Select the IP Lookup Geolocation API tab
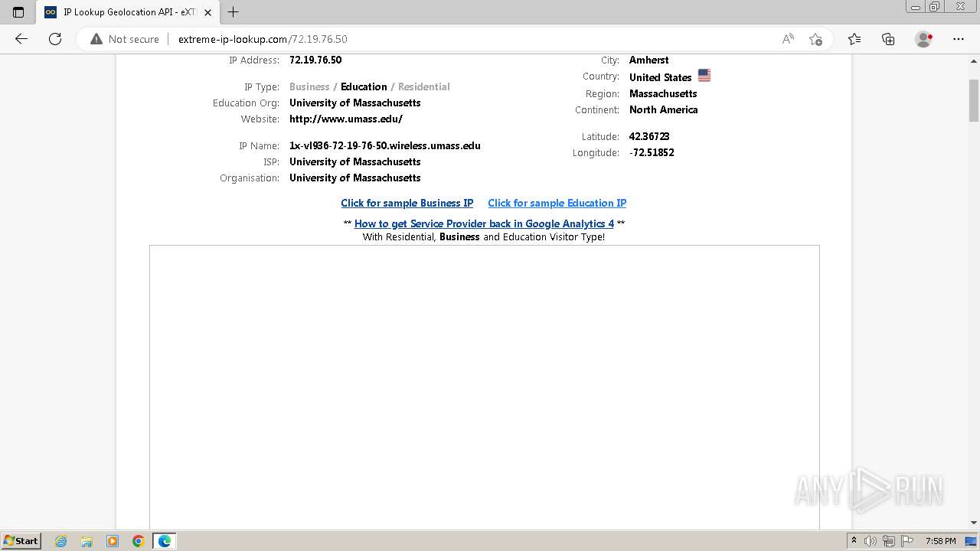The height and width of the screenshot is (551, 980). point(128,12)
